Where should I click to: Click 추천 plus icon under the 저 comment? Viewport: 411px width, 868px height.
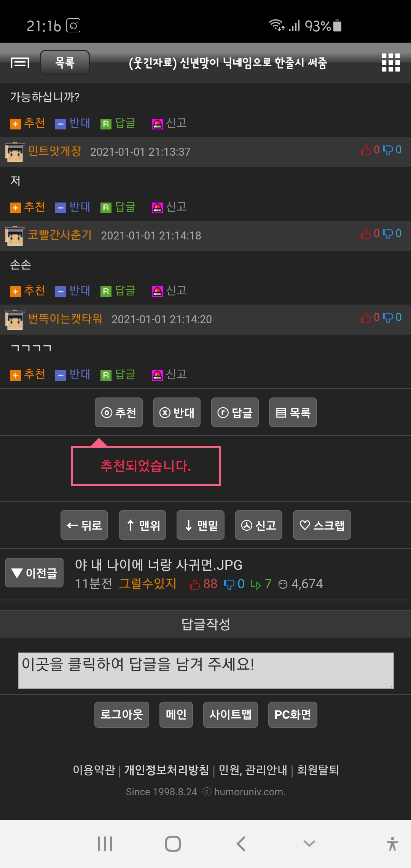coord(15,208)
